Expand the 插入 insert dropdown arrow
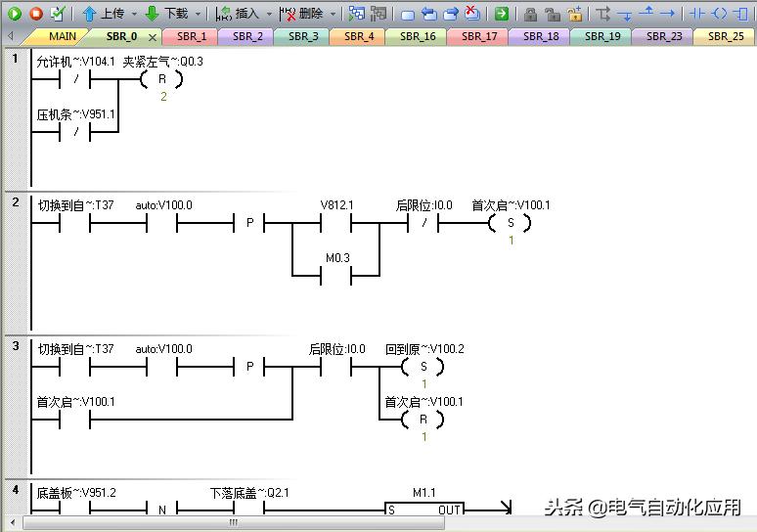Screen dimensions: 757x532 [269, 14]
